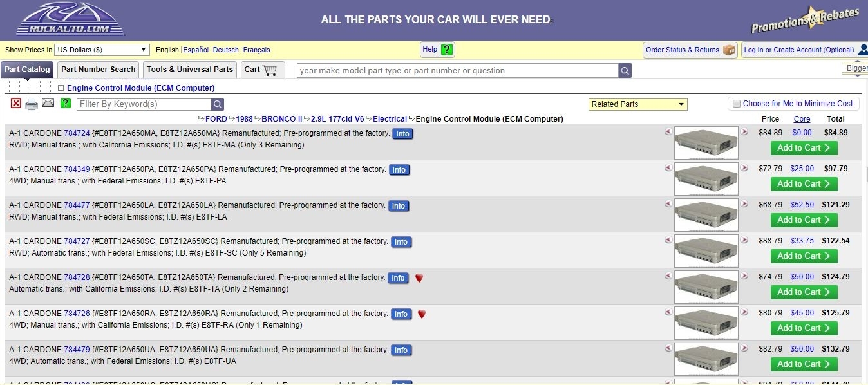The height and width of the screenshot is (385, 868).
Task: Switch to the Part Catalog tab
Action: coord(27,70)
